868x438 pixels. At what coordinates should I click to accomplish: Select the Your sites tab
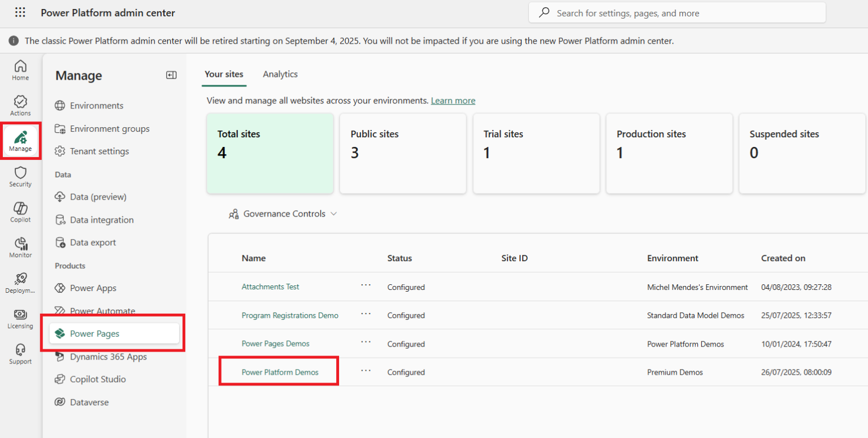pos(224,74)
